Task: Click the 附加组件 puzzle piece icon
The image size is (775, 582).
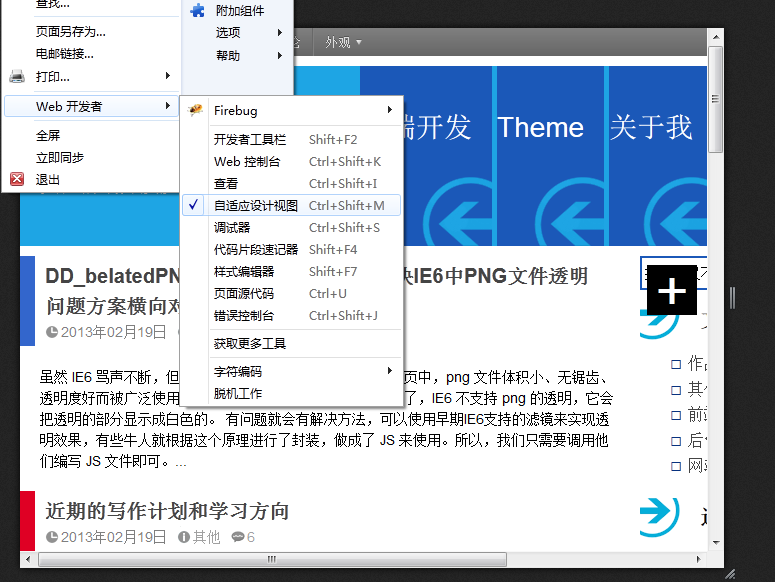Action: (198, 10)
